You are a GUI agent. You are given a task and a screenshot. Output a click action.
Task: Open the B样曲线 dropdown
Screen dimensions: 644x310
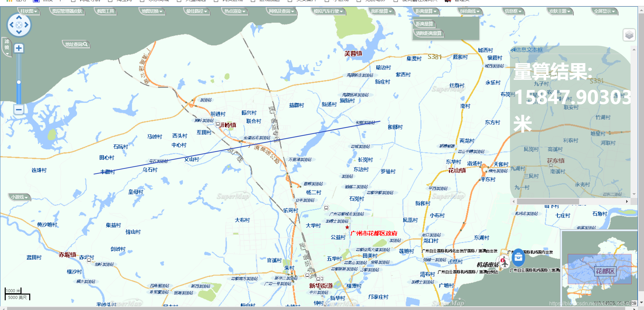tap(470, 11)
